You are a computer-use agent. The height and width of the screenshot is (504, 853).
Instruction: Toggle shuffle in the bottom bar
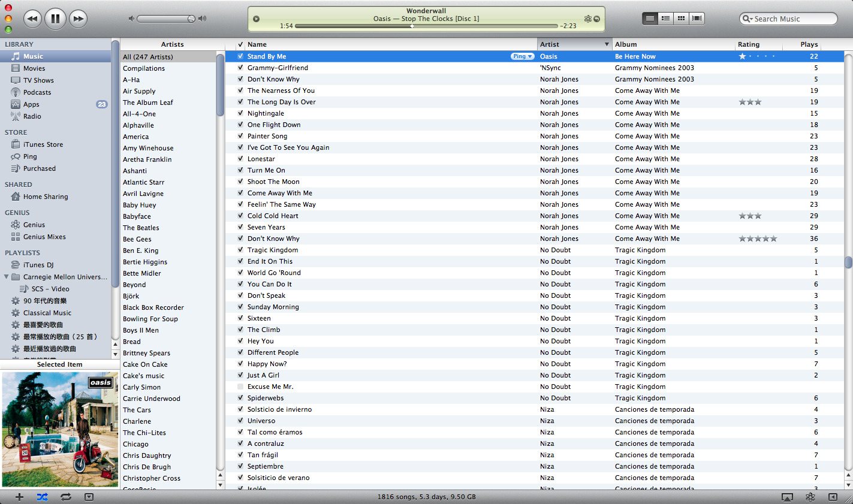(42, 497)
